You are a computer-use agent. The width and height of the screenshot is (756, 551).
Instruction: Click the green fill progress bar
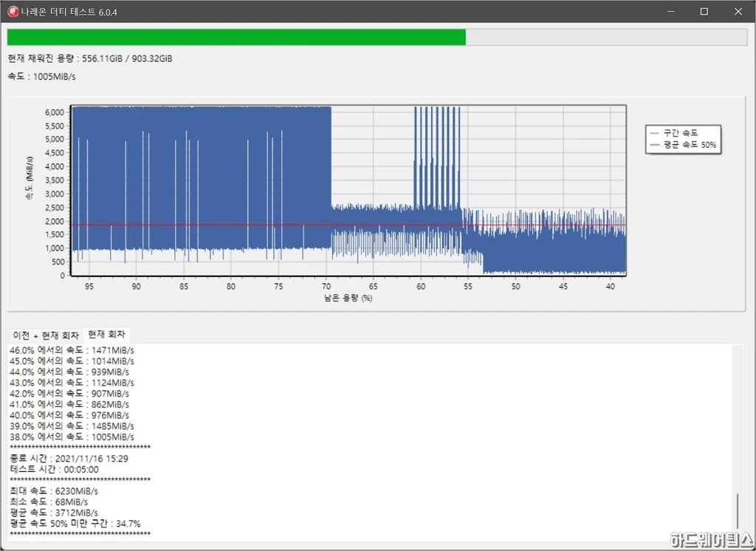coord(236,38)
